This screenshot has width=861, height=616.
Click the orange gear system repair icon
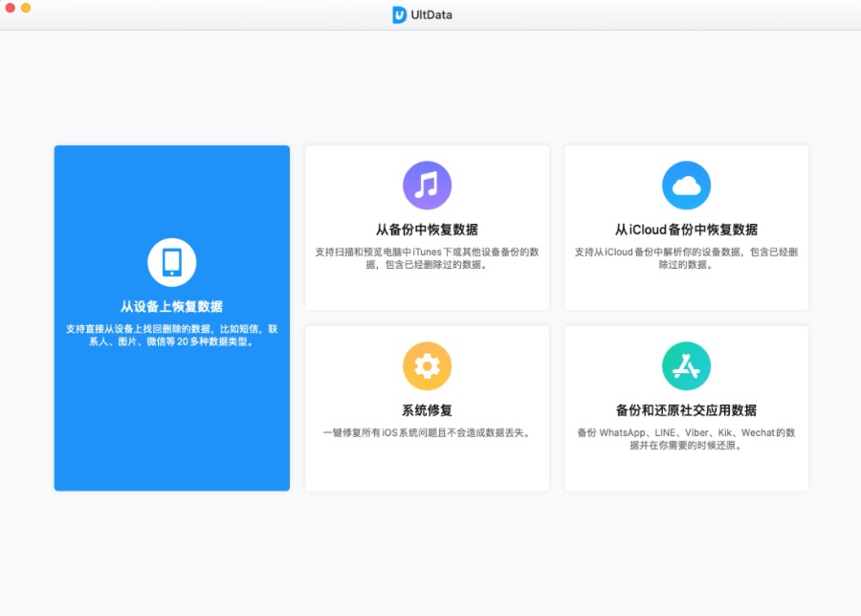tap(428, 366)
